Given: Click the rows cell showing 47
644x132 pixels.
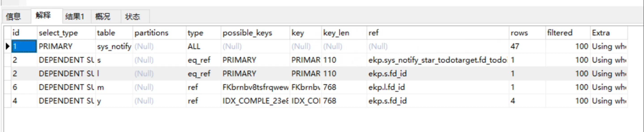Looking at the screenshot, I should 515,46.
